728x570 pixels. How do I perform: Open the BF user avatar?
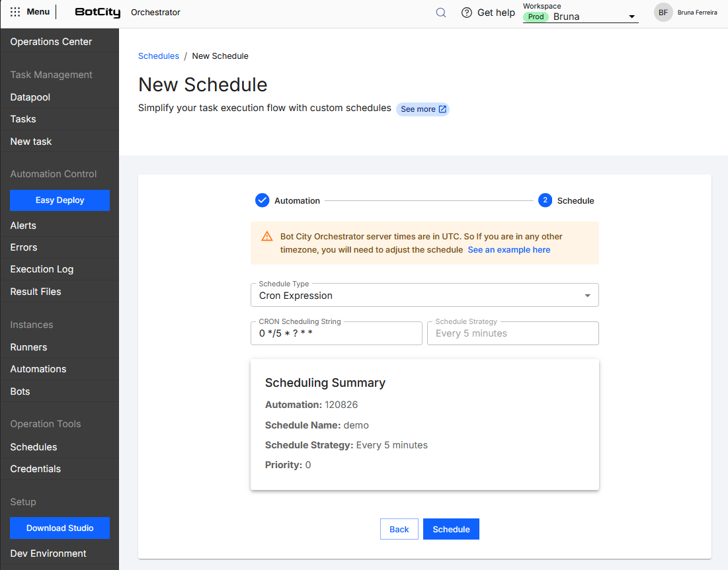[x=663, y=13]
